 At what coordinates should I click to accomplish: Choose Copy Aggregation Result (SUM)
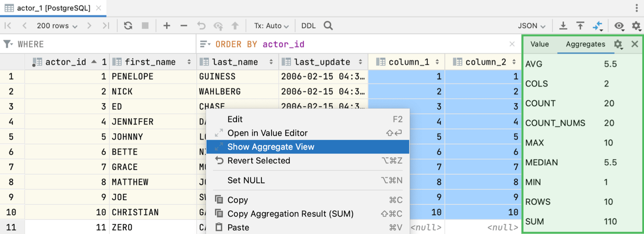pos(308,213)
